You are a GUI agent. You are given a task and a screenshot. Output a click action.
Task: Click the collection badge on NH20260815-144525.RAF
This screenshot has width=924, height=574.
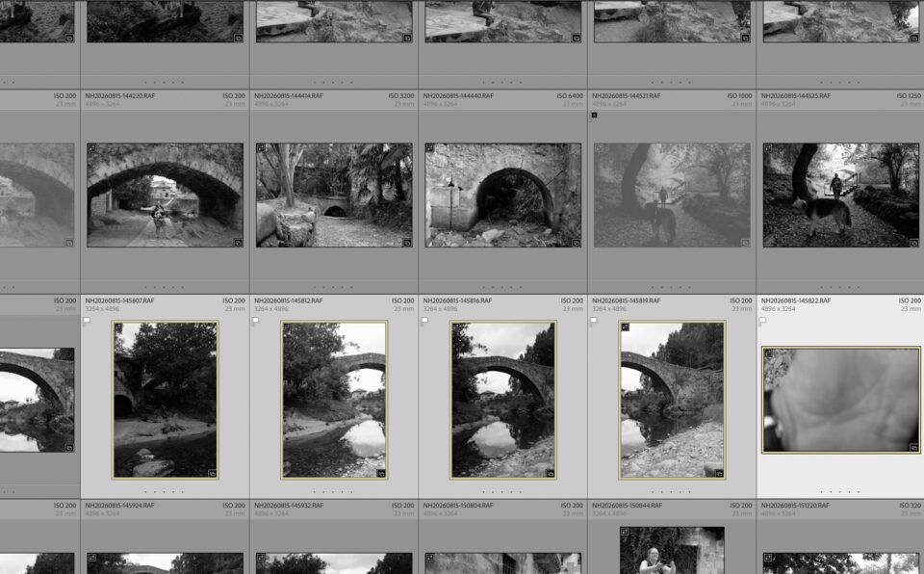coord(914,243)
